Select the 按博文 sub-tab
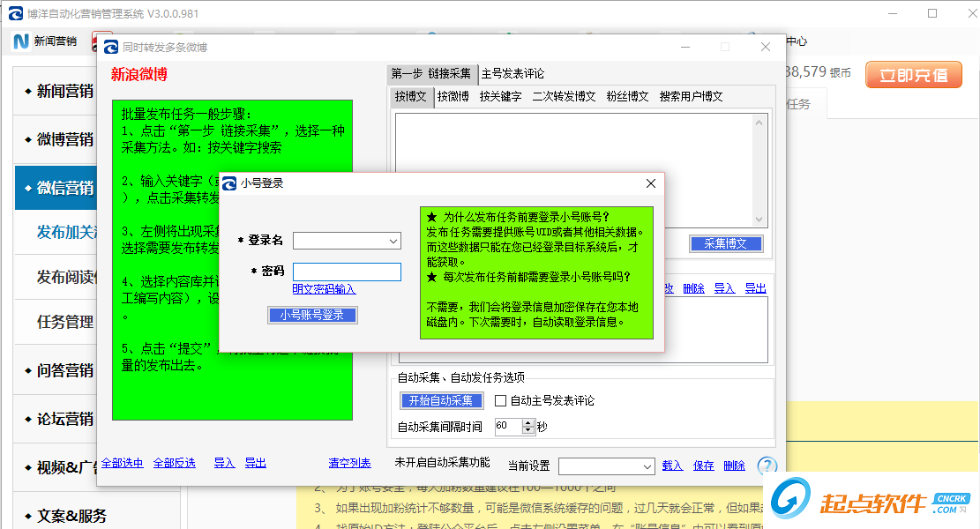 [411, 97]
